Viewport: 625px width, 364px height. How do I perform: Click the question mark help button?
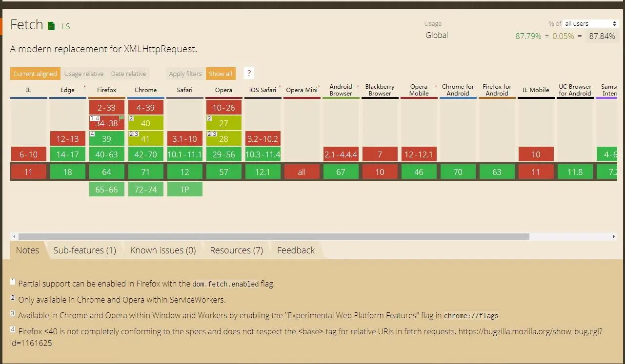pyautogui.click(x=249, y=74)
